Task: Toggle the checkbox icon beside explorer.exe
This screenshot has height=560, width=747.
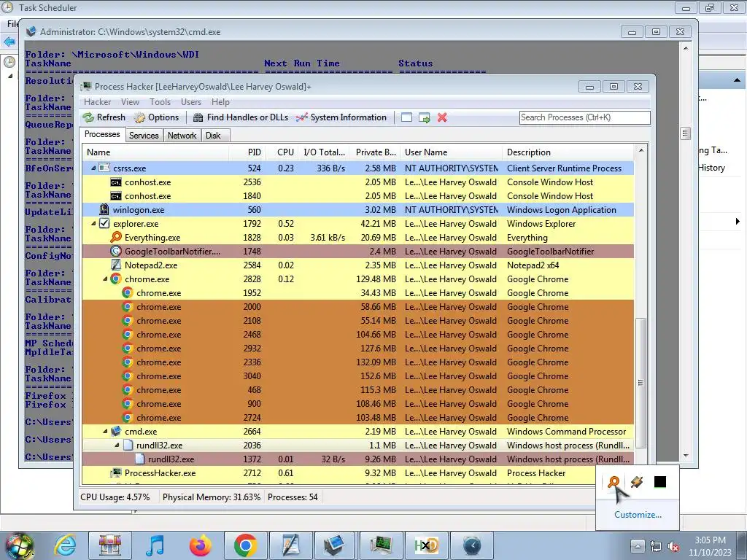Action: [104, 223]
